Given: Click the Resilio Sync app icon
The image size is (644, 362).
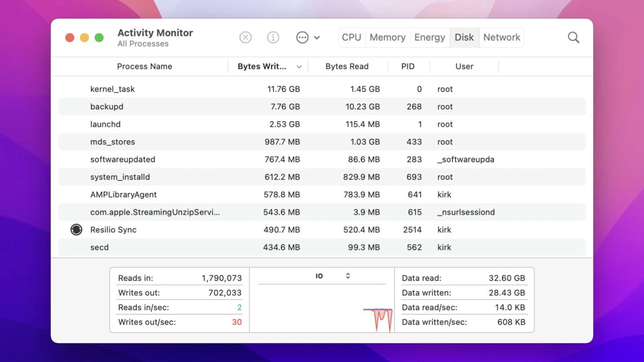Looking at the screenshot, I should [76, 230].
